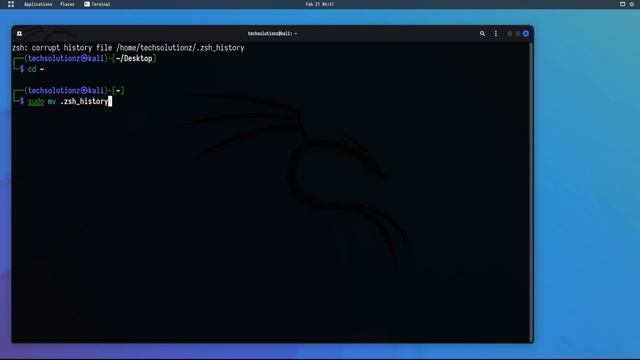The width and height of the screenshot is (640, 360).
Task: Click the ~/Desktop path in prompt
Action: click(134, 58)
